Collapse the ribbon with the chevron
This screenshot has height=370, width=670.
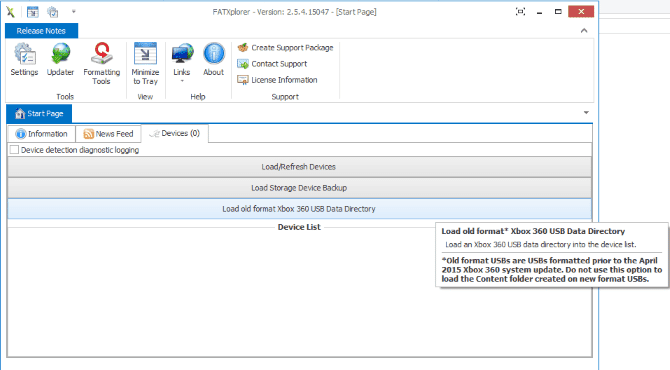[x=584, y=31]
